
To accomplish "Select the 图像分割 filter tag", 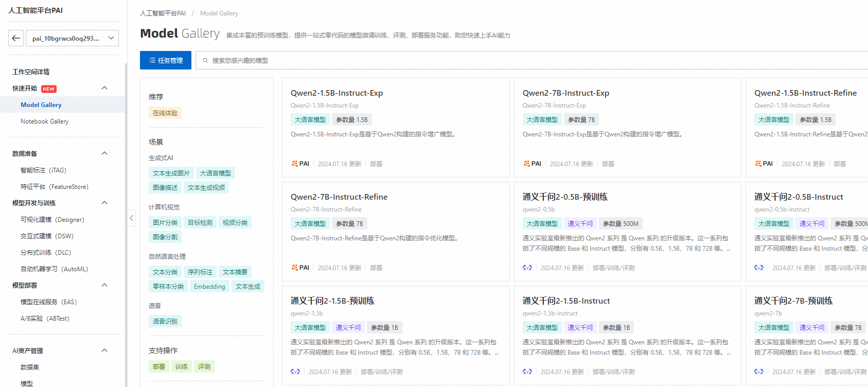I will click(x=165, y=237).
